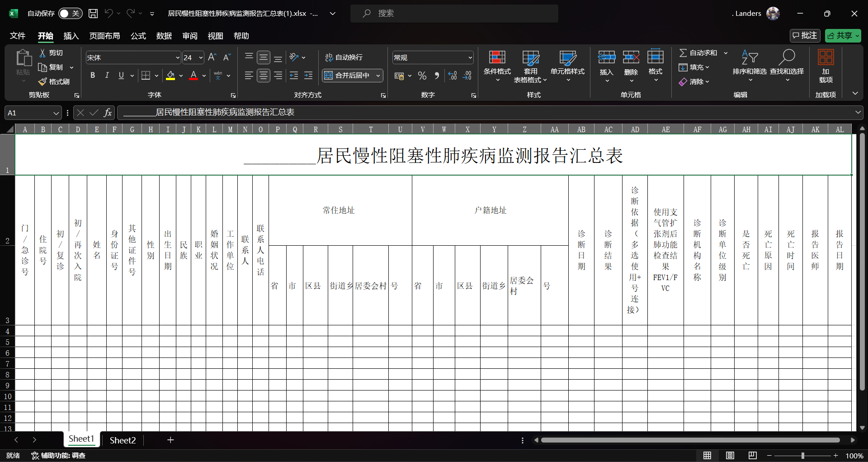Toggle Merge and Center
Screen dimensions: 868x462
pyautogui.click(x=347, y=76)
